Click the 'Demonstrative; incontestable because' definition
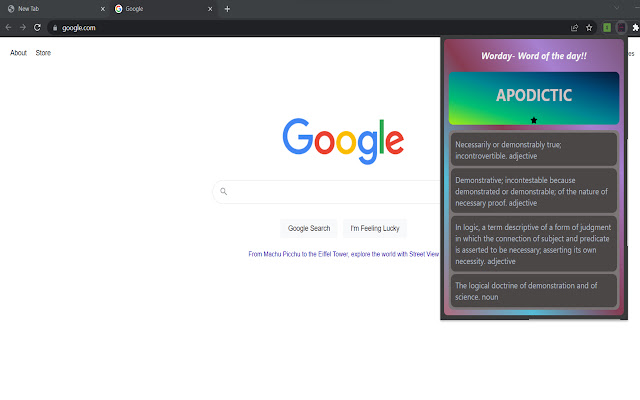 534,191
